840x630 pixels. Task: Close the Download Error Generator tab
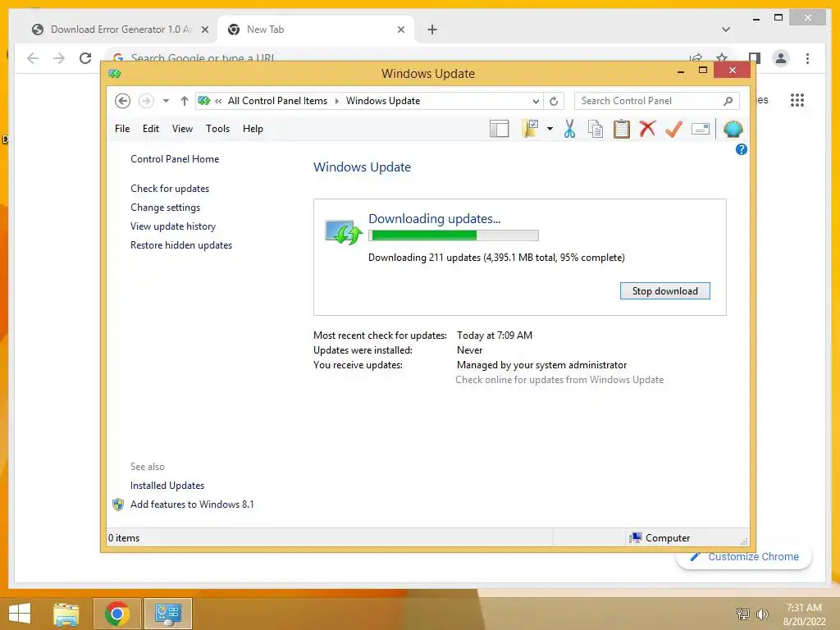click(x=204, y=30)
